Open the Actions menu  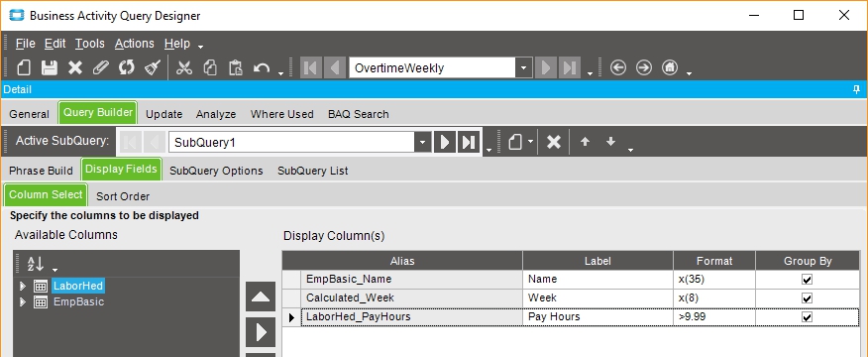[x=135, y=44]
